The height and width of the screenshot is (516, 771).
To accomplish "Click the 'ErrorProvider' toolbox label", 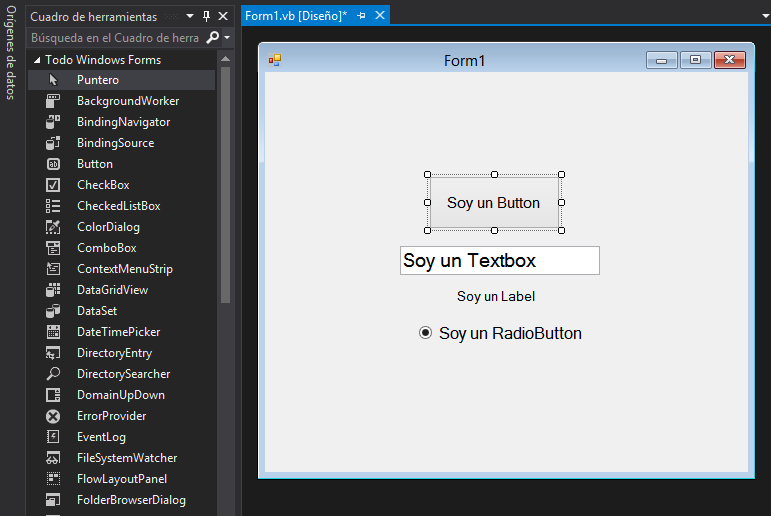I will (112, 416).
